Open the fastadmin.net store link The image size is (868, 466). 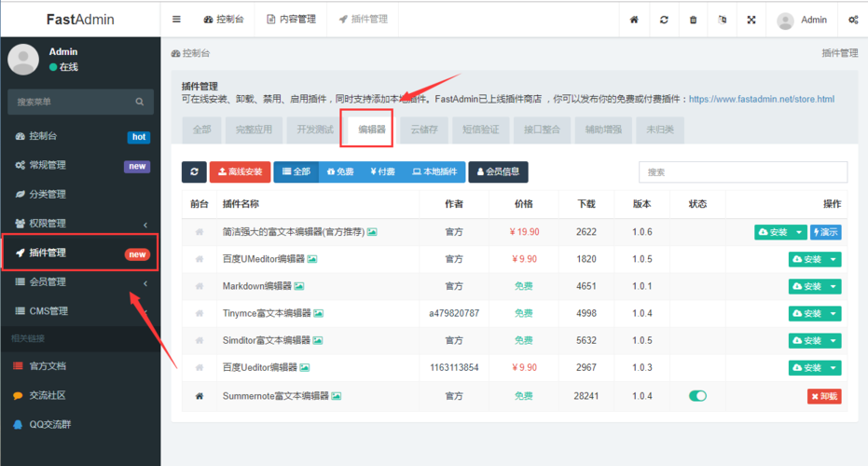(x=762, y=99)
